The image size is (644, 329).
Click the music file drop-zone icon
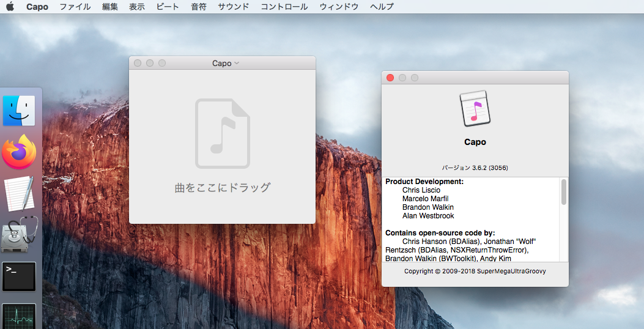point(223,134)
